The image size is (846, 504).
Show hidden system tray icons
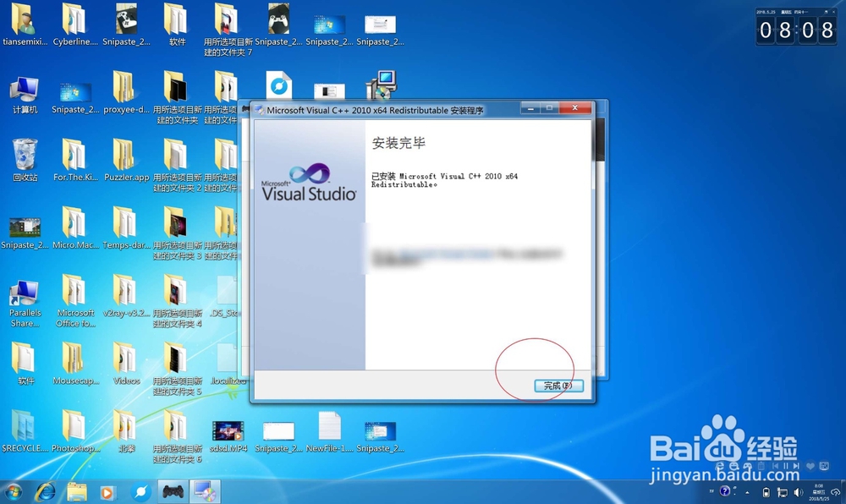(747, 492)
